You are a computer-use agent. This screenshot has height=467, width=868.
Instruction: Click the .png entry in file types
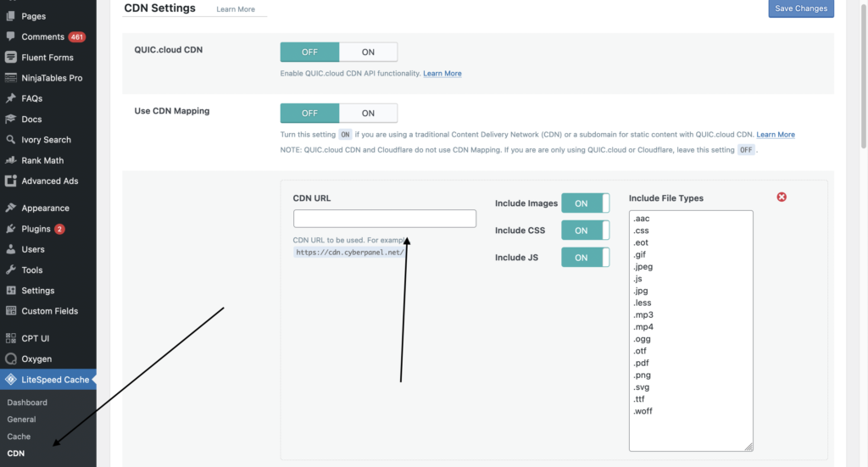(x=642, y=375)
